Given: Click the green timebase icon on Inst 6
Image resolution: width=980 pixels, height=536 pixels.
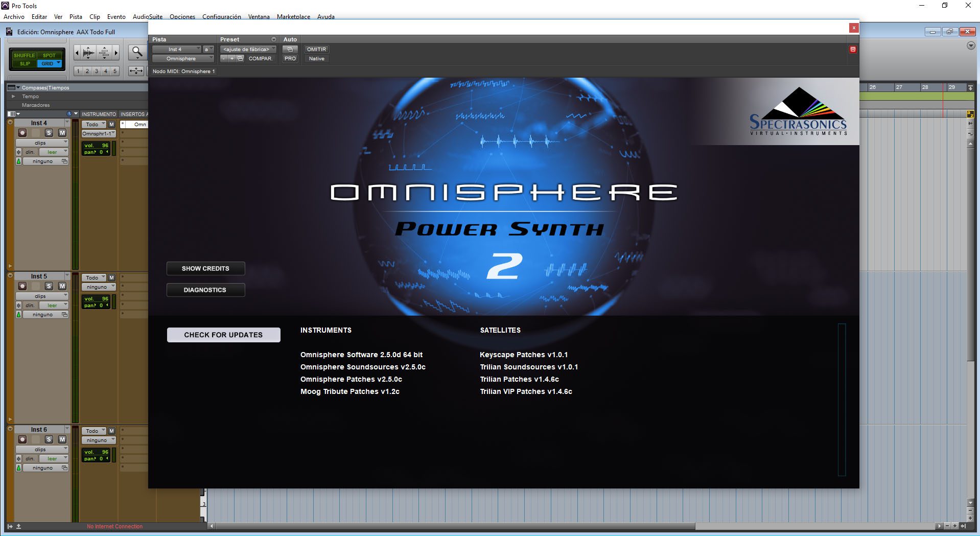Looking at the screenshot, I should [19, 468].
